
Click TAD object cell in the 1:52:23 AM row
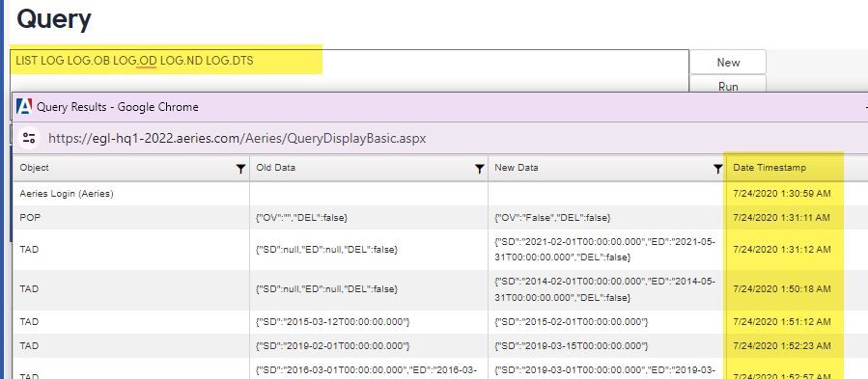point(131,346)
